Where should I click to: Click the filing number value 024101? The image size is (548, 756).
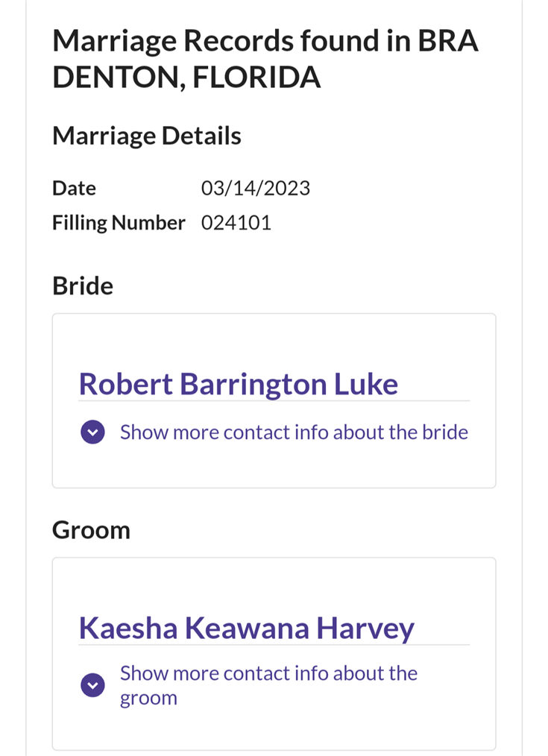(x=236, y=223)
